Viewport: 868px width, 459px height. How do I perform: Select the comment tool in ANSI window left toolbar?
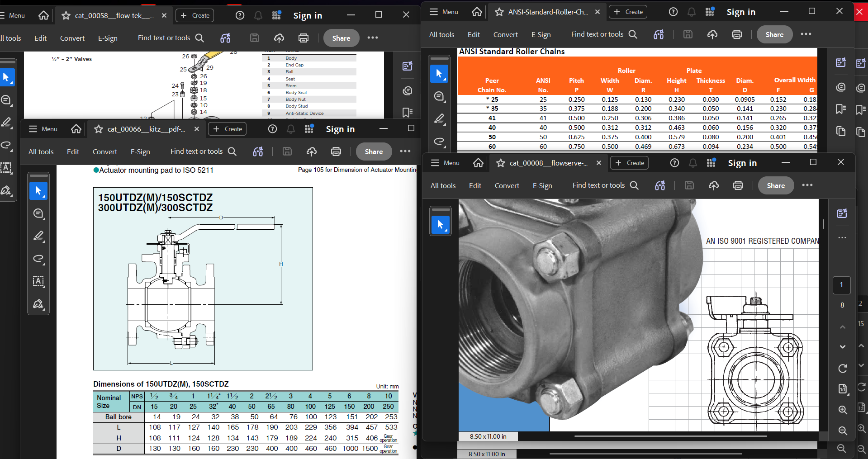tap(439, 96)
